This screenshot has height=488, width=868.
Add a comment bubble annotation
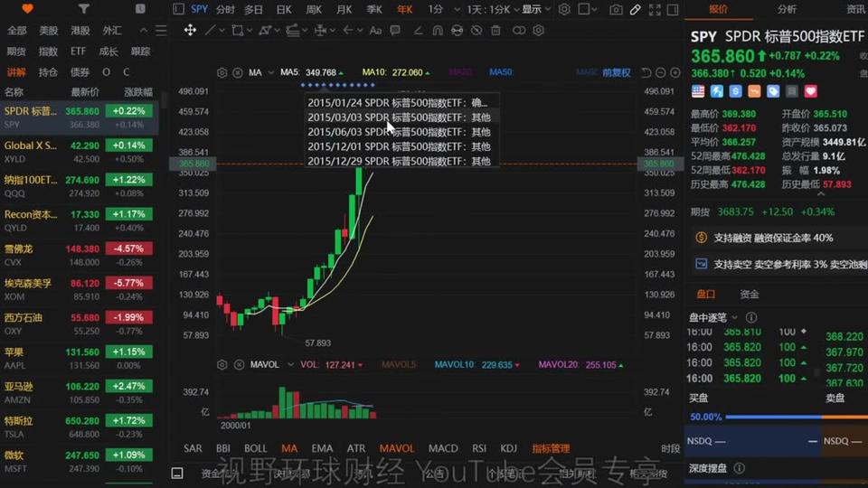click(x=395, y=31)
